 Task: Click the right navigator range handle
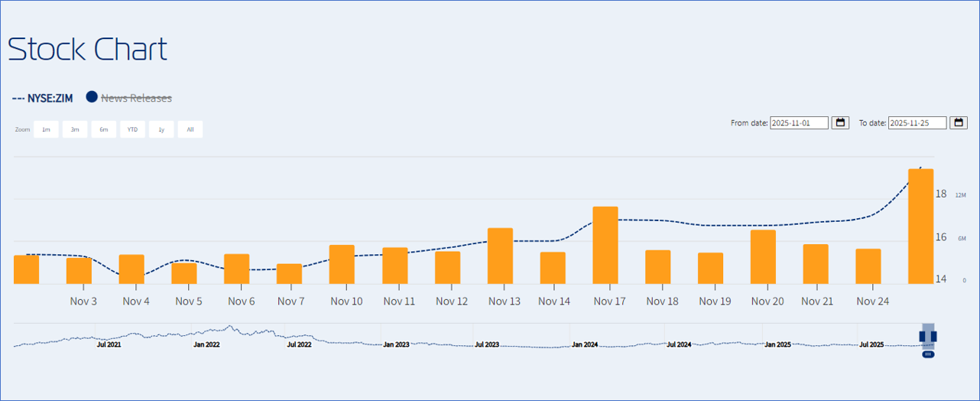coord(933,337)
